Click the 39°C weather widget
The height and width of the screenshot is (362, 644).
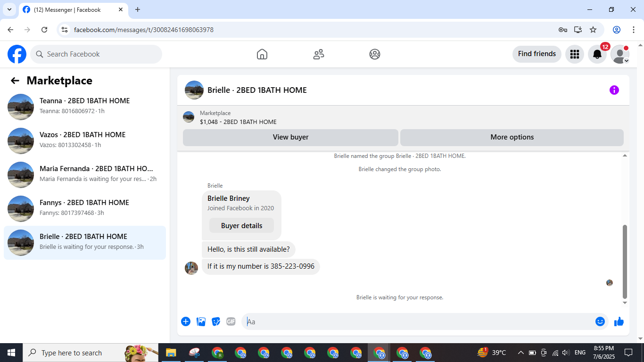492,353
